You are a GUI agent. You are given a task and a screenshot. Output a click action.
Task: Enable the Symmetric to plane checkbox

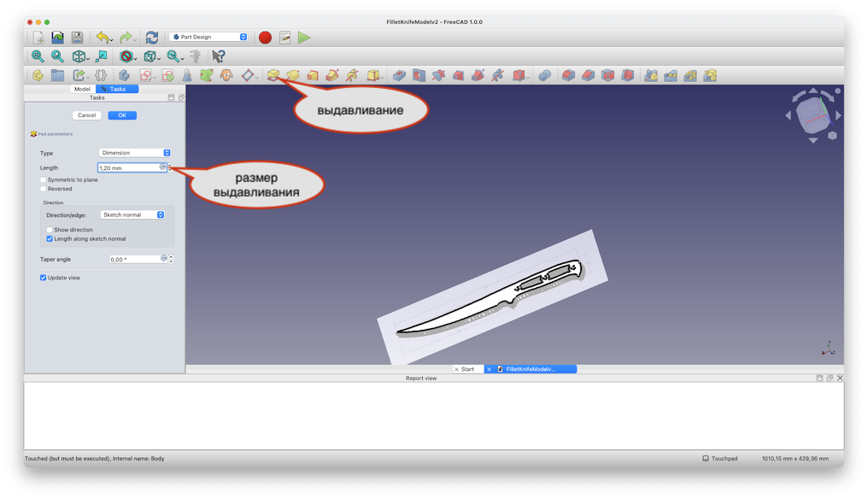44,180
